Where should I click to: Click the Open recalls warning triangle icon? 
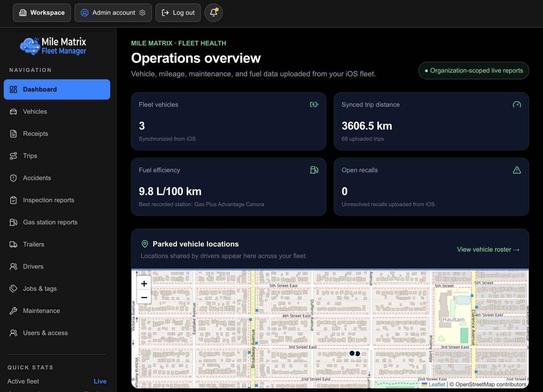tap(517, 170)
